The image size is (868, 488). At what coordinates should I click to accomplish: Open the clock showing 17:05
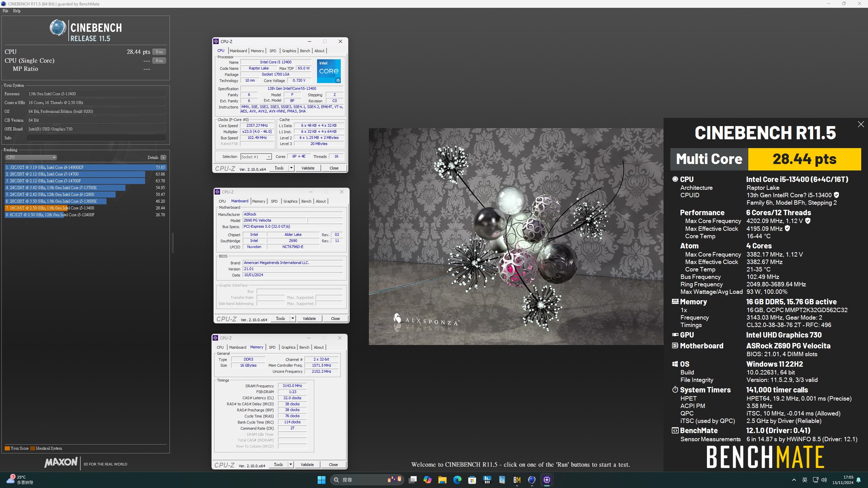pos(843,480)
